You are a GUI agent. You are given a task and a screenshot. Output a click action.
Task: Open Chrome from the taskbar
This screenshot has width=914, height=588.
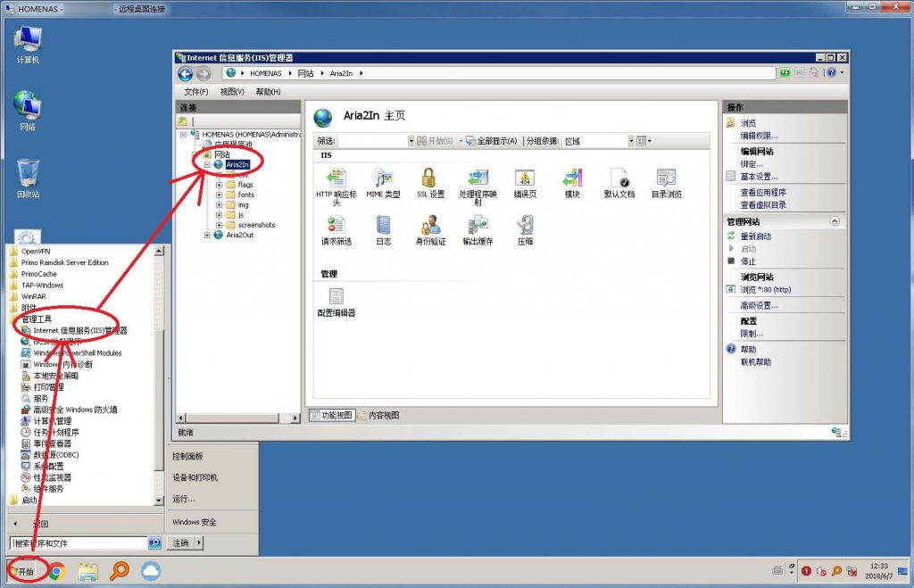tap(56, 571)
